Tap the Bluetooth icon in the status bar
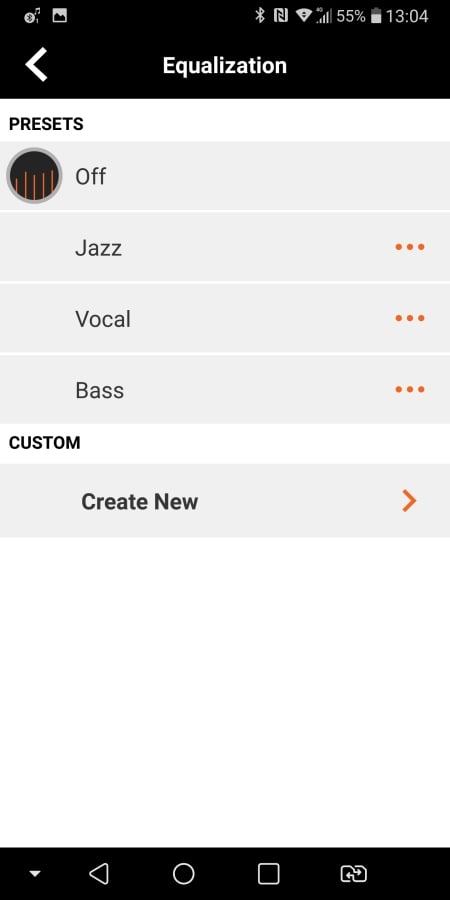The width and height of the screenshot is (450, 900). pyautogui.click(x=260, y=16)
